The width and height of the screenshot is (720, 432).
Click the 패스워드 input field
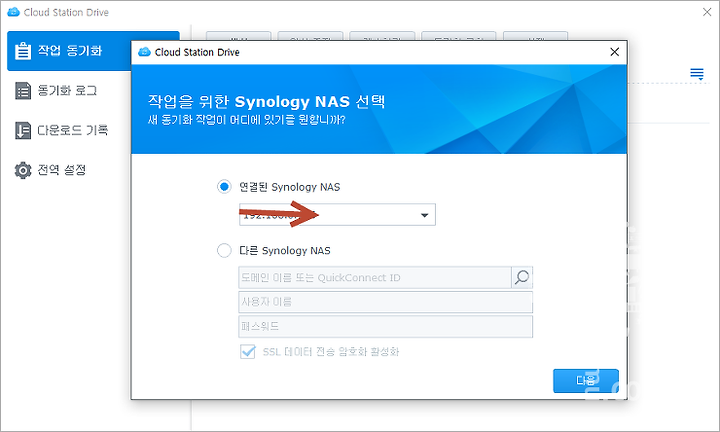386,326
